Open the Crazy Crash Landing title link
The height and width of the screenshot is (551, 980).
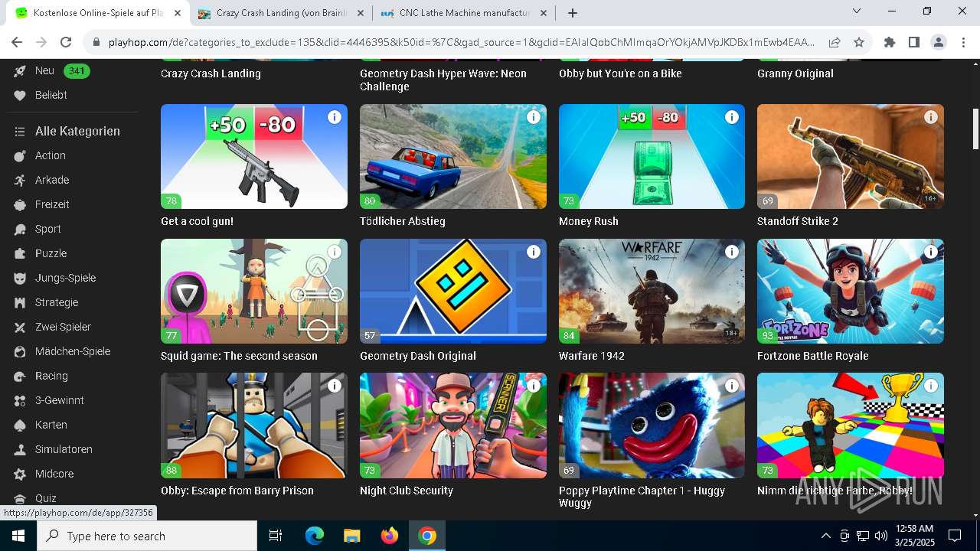[211, 73]
